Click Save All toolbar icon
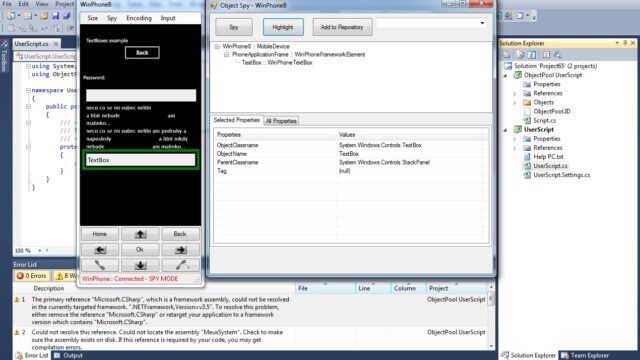 [67, 16]
